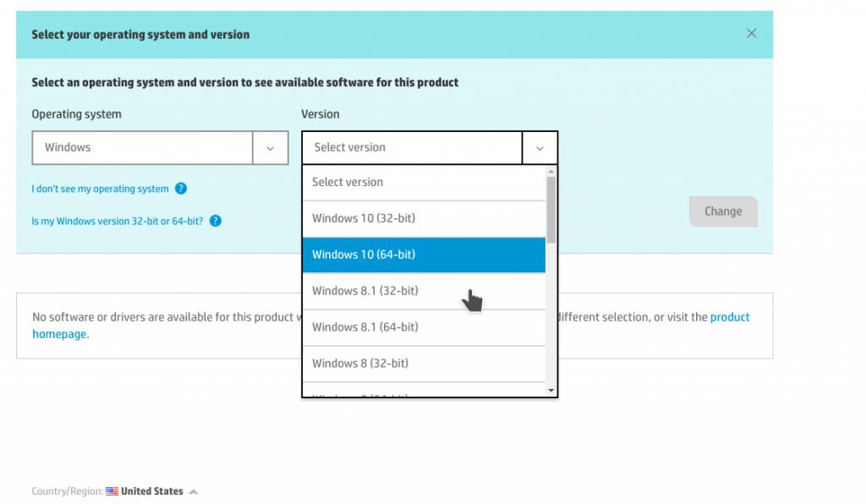This screenshot has height=504, width=866.
Task: Collapse the Version dropdown arrow
Action: [540, 148]
